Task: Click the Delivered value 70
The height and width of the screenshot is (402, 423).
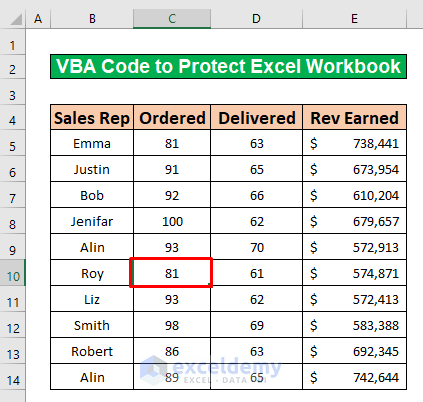Action: tap(256, 247)
